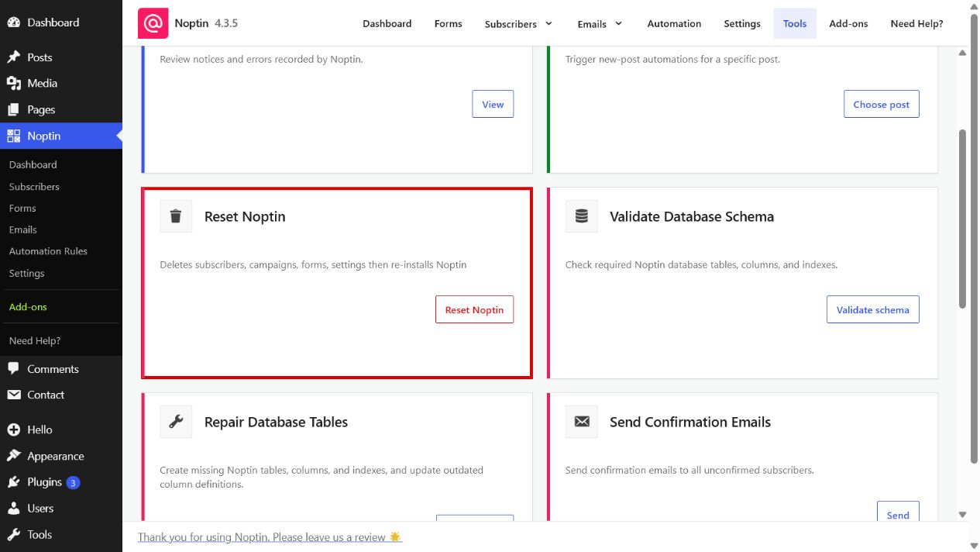
Task: Select the Tools tab in top navigation
Action: click(x=795, y=23)
